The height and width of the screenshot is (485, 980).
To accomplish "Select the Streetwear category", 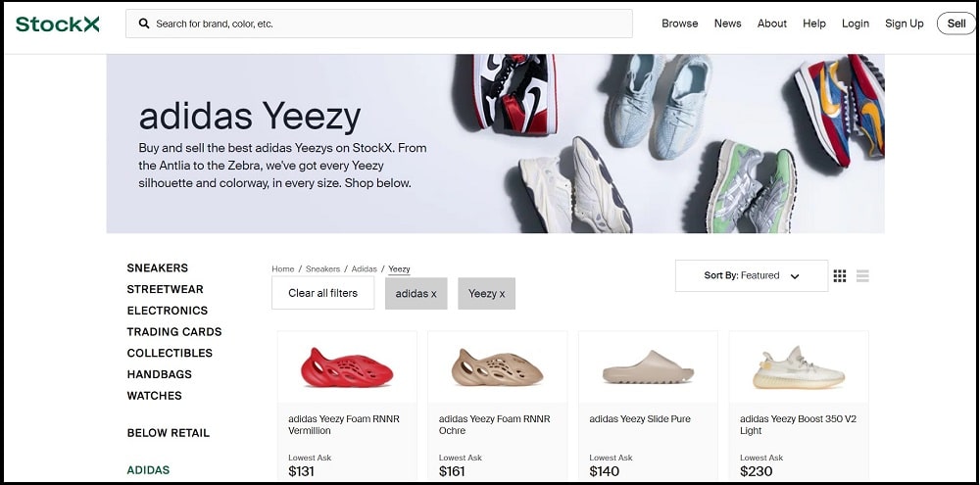I will click(x=165, y=289).
